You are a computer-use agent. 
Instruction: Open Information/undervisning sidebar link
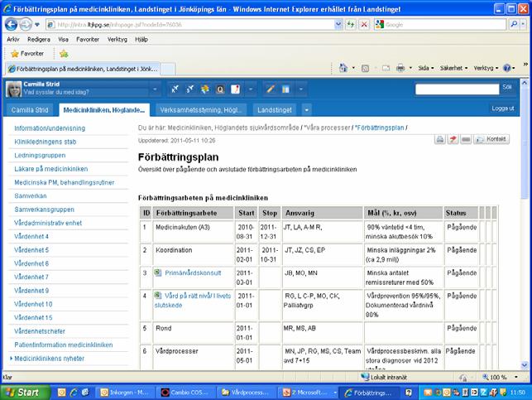[x=50, y=128]
